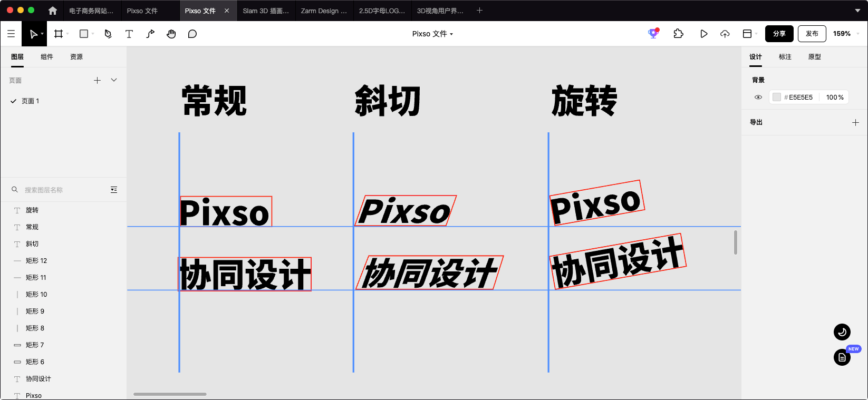The height and width of the screenshot is (400, 868).
Task: Click the 发布 publish button
Action: (x=812, y=34)
